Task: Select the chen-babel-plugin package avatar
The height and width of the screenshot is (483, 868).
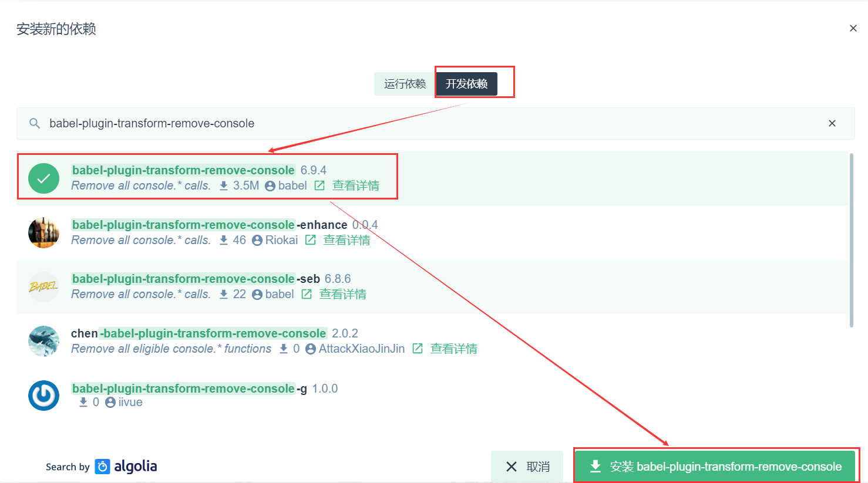Action: tap(43, 341)
